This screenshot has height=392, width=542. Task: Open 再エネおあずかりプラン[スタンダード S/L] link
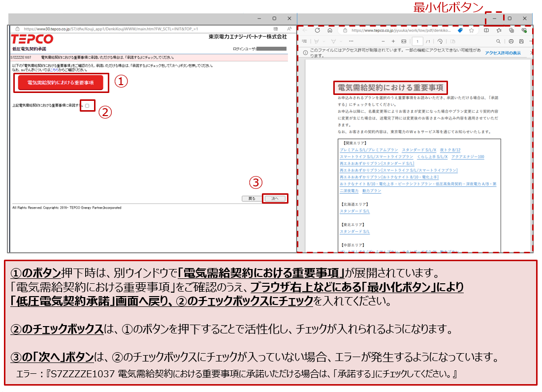click(377, 163)
